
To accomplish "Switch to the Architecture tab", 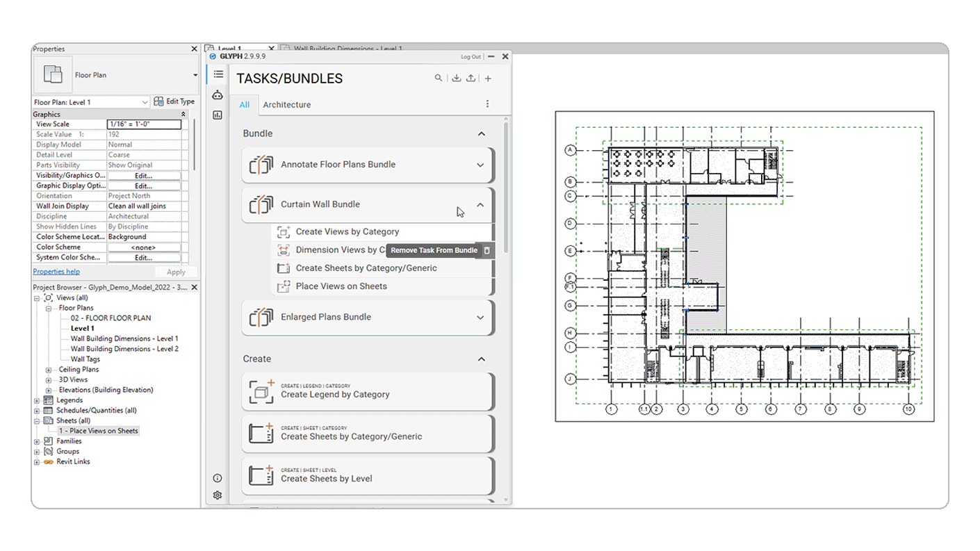I will 286,104.
